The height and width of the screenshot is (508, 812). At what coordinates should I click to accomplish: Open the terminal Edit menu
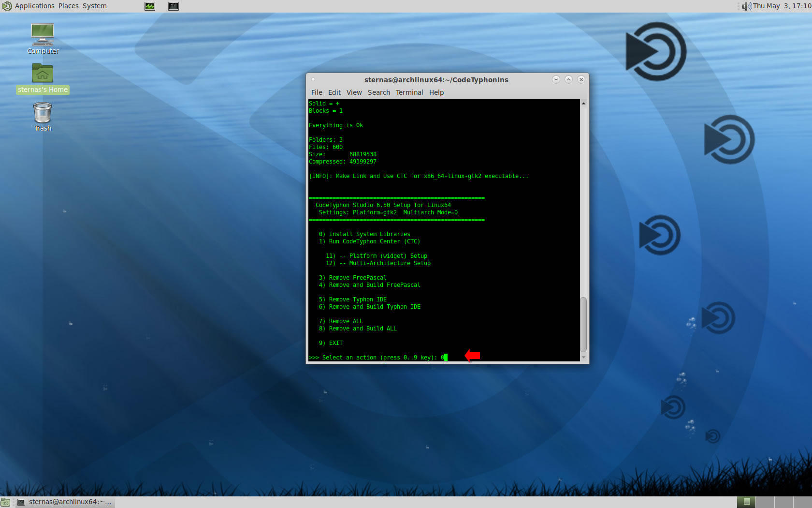click(334, 92)
